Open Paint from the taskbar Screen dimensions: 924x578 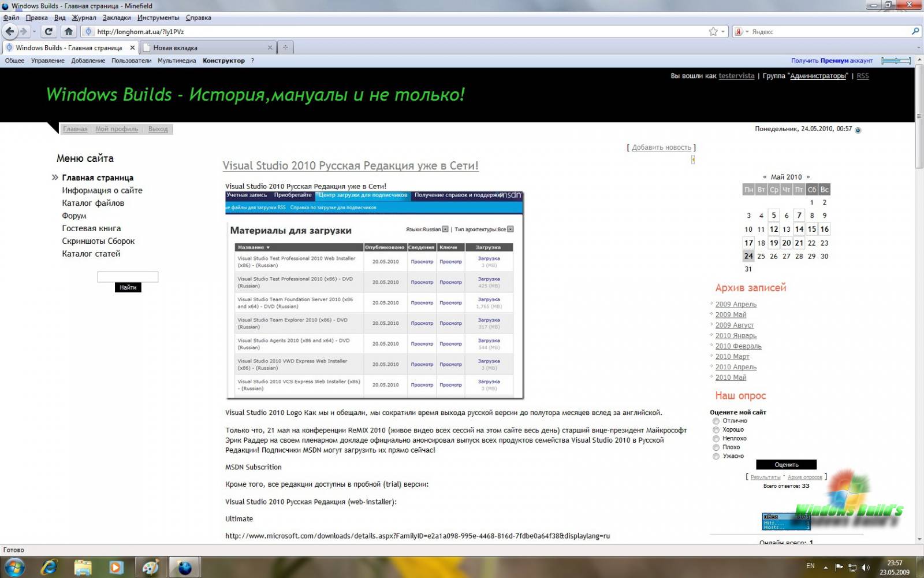click(x=151, y=568)
